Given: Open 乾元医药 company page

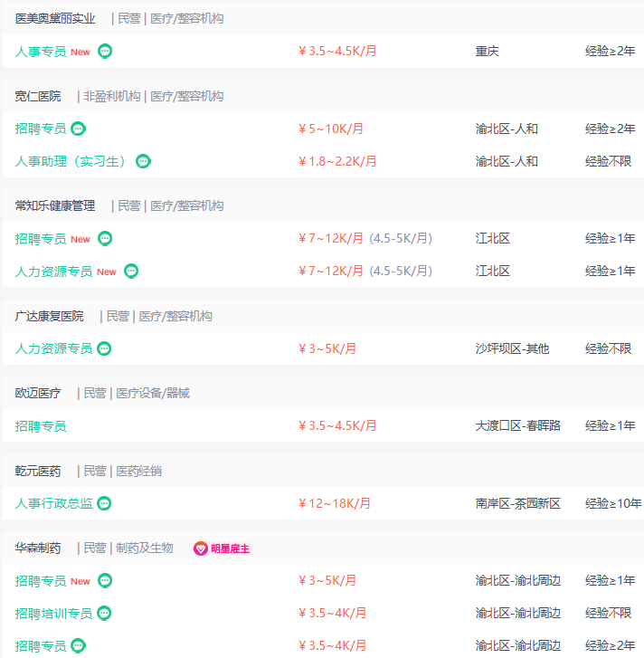Looking at the screenshot, I should (x=38, y=471).
